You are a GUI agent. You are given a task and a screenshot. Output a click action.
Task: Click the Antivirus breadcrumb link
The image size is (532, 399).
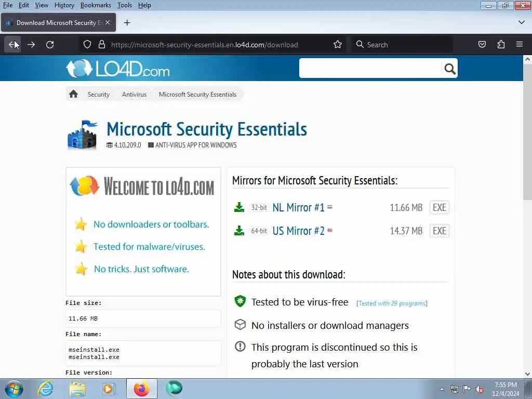click(134, 95)
